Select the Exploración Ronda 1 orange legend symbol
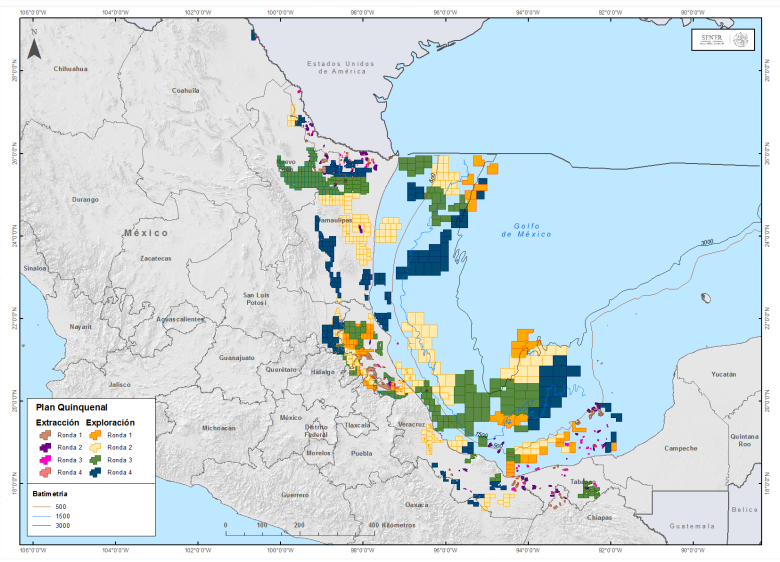 click(94, 436)
